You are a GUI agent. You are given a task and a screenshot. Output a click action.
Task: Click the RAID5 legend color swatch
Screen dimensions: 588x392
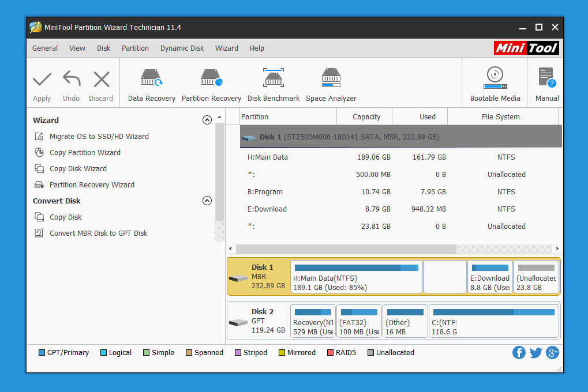coord(331,353)
